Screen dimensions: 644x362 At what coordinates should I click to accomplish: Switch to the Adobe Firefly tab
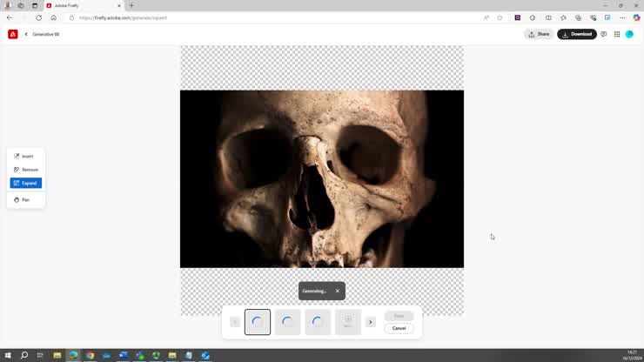84,6
